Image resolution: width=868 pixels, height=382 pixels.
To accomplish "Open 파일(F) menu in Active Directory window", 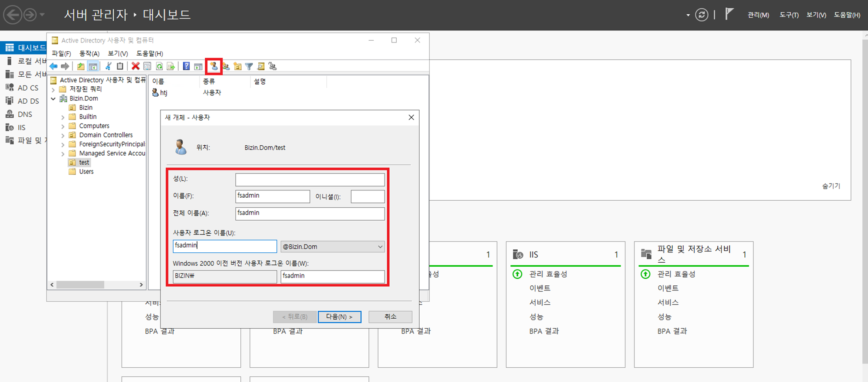I will [x=61, y=53].
